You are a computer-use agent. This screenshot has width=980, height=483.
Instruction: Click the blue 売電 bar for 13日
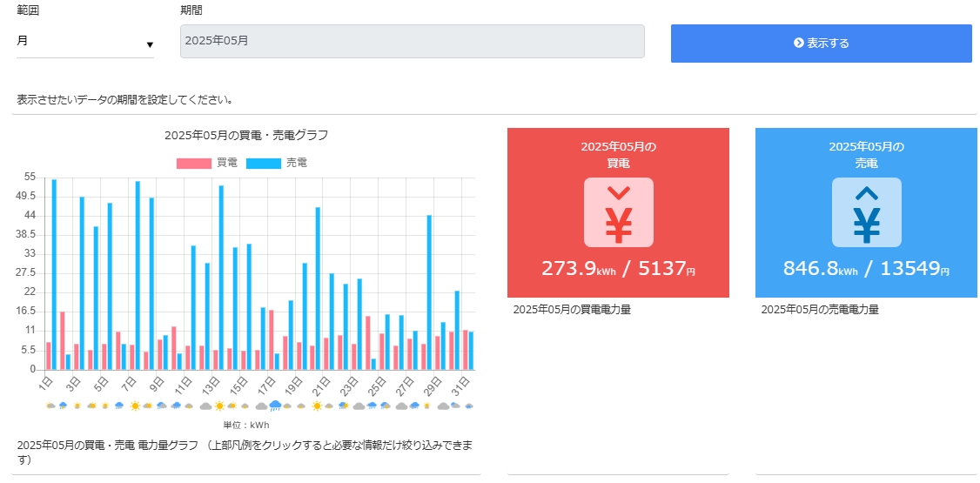221,278
